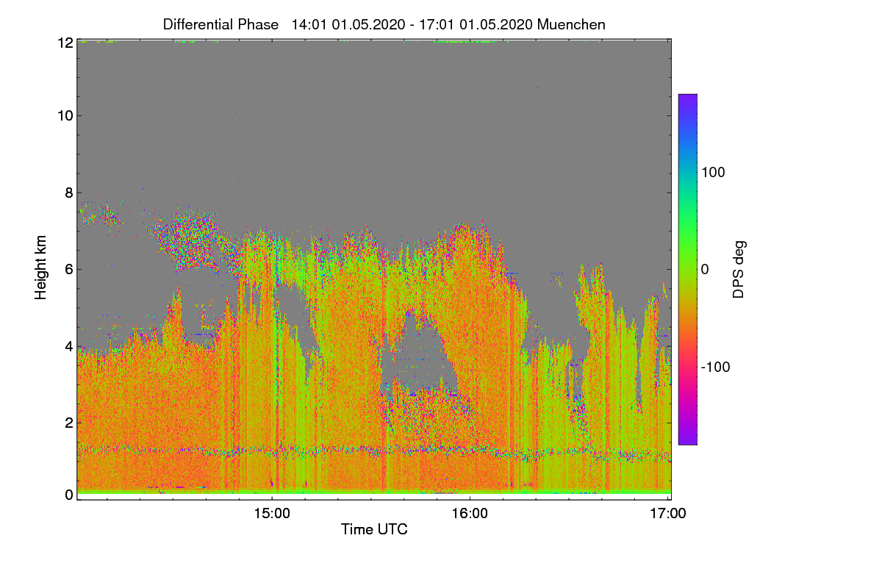Click the 12 km height tick label
Screen dimensions: 882x588
(64, 43)
